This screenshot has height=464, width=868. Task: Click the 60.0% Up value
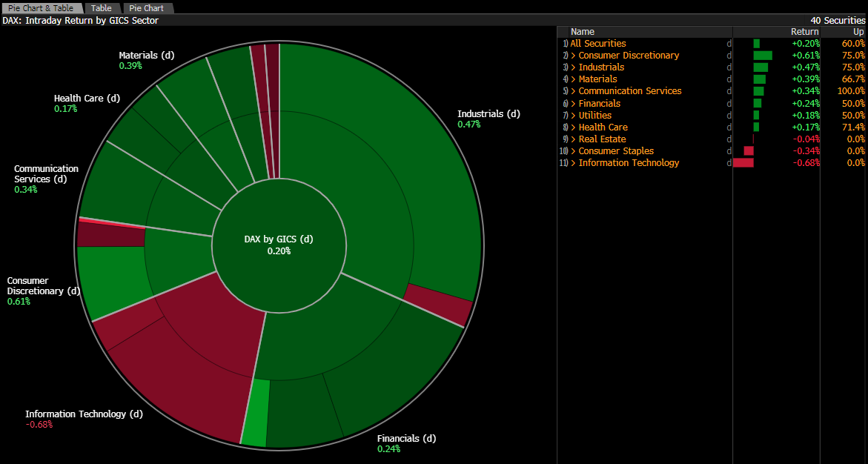tap(853, 43)
